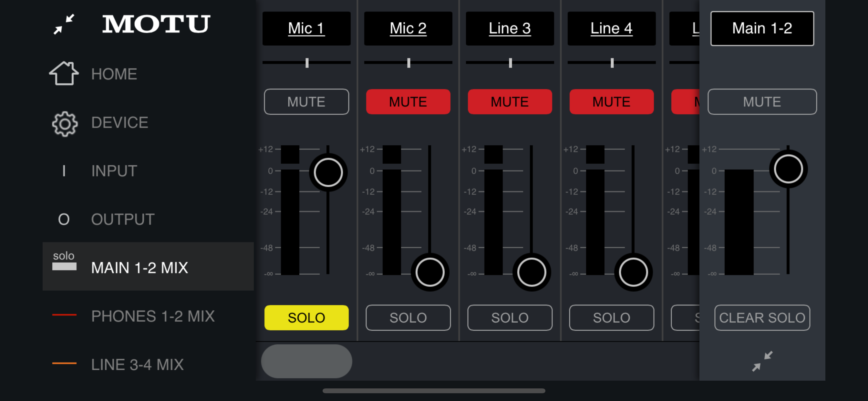
Task: Open the Mic 2 channel name label
Action: pos(408,28)
